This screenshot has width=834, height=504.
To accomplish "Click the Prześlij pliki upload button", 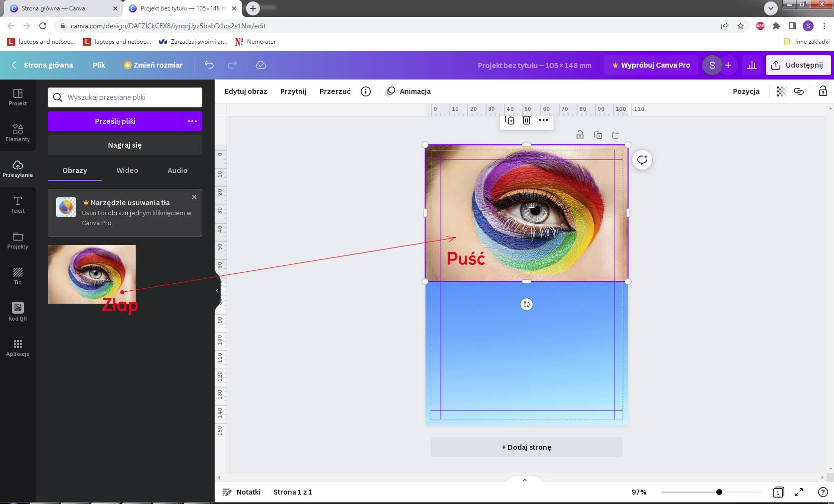I will [x=115, y=121].
